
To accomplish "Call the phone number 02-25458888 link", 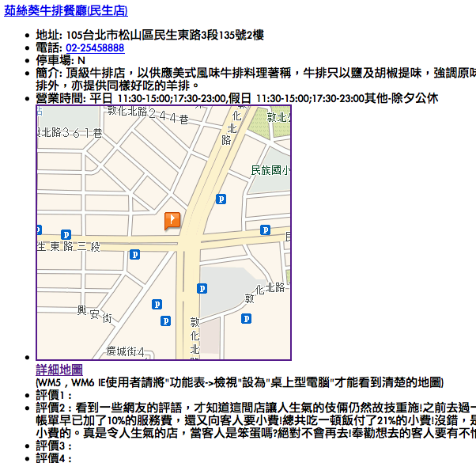I will click(95, 48).
